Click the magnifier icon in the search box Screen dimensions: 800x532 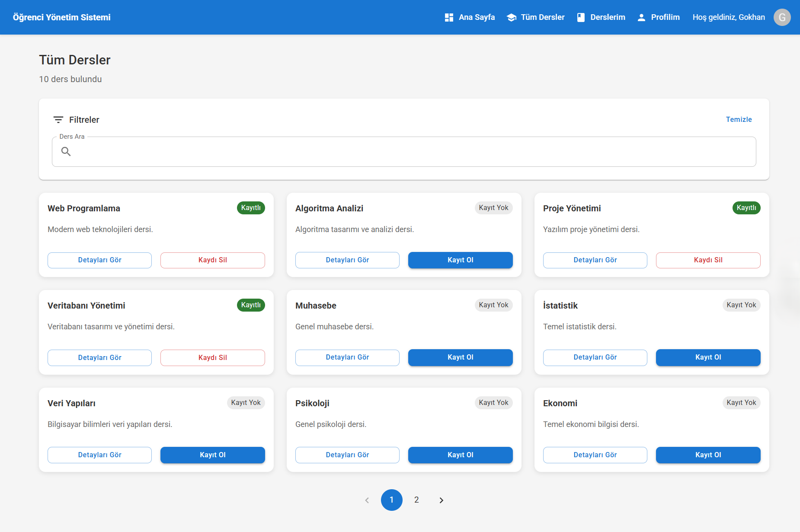pos(66,152)
